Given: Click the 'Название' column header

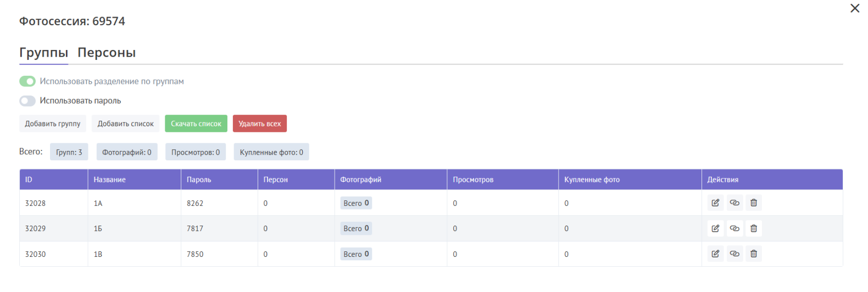Looking at the screenshot, I should coord(110,179).
